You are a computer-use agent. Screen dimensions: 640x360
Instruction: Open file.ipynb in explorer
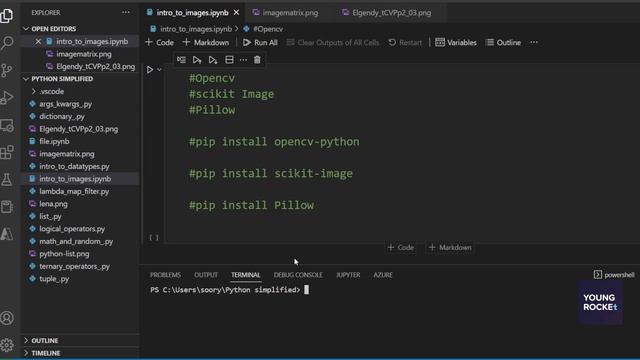tap(54, 141)
